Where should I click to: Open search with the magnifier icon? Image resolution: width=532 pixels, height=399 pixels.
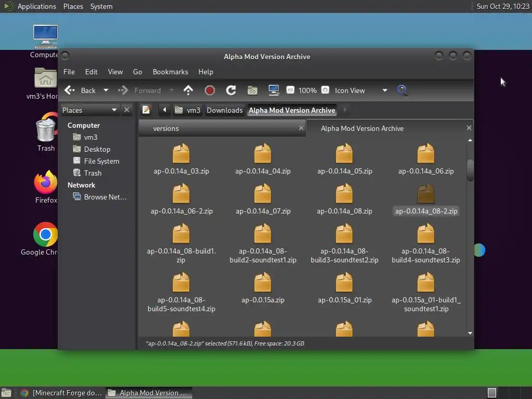pyautogui.click(x=402, y=90)
